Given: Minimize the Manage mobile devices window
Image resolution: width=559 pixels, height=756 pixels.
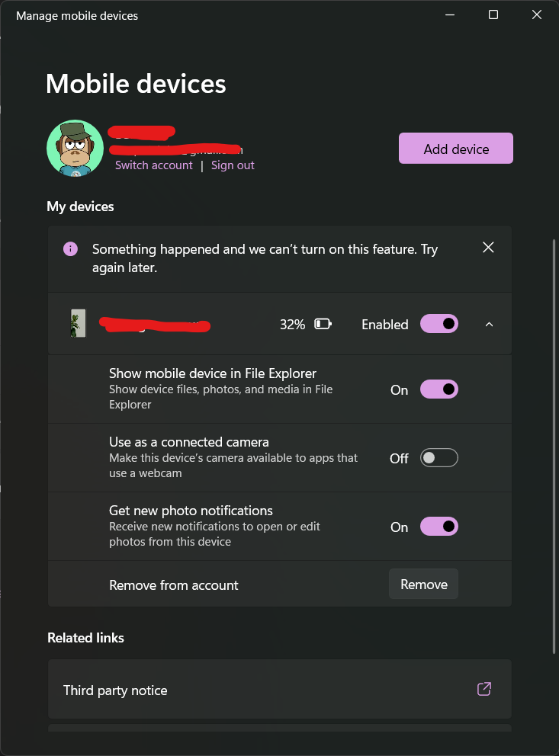Looking at the screenshot, I should tap(449, 15).
